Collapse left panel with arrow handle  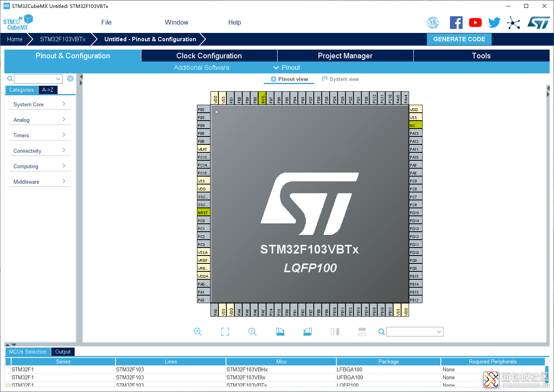pyautogui.click(x=81, y=80)
